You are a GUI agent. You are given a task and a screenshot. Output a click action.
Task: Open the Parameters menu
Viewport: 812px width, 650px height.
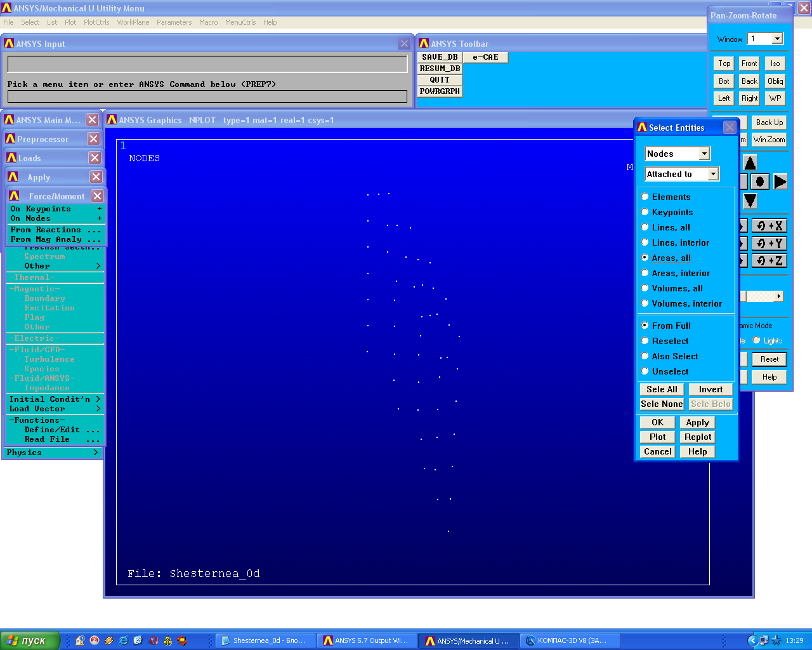click(174, 22)
